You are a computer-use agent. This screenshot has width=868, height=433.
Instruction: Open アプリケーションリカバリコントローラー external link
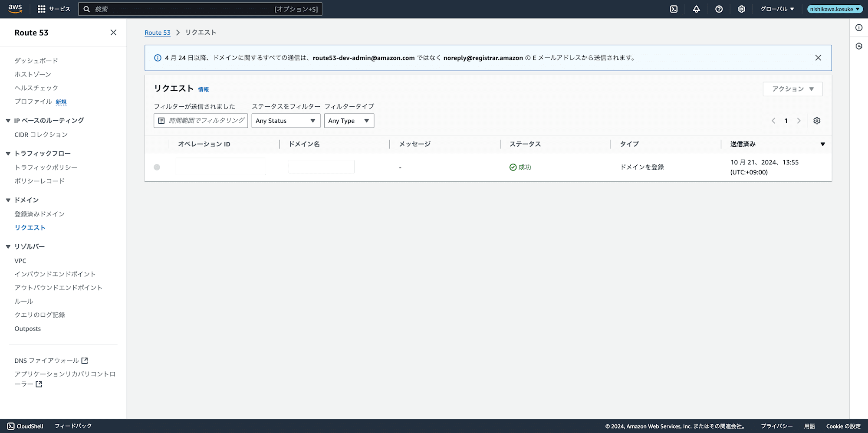65,379
